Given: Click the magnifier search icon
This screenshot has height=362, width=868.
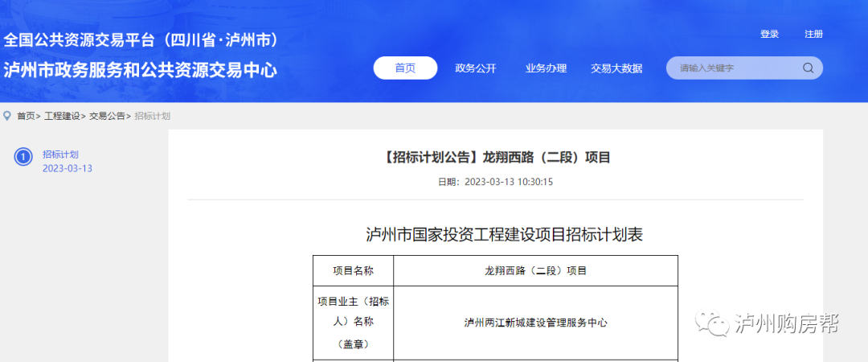Looking at the screenshot, I should [x=808, y=68].
